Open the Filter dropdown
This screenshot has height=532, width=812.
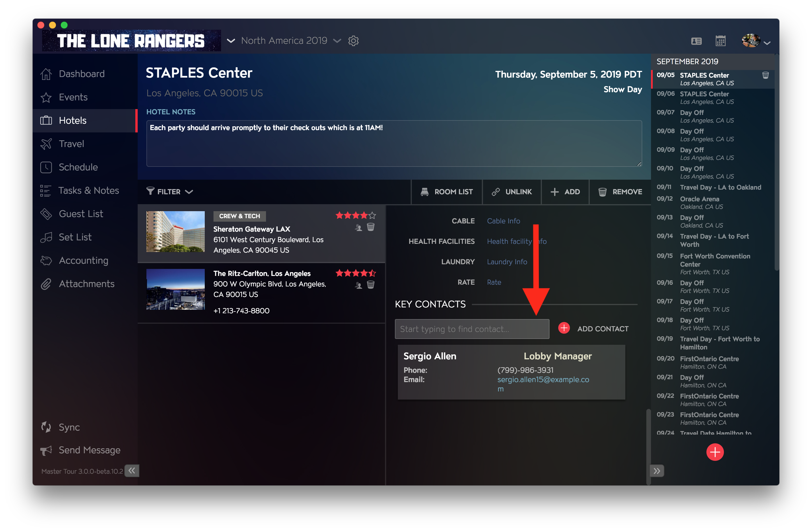pyautogui.click(x=169, y=192)
